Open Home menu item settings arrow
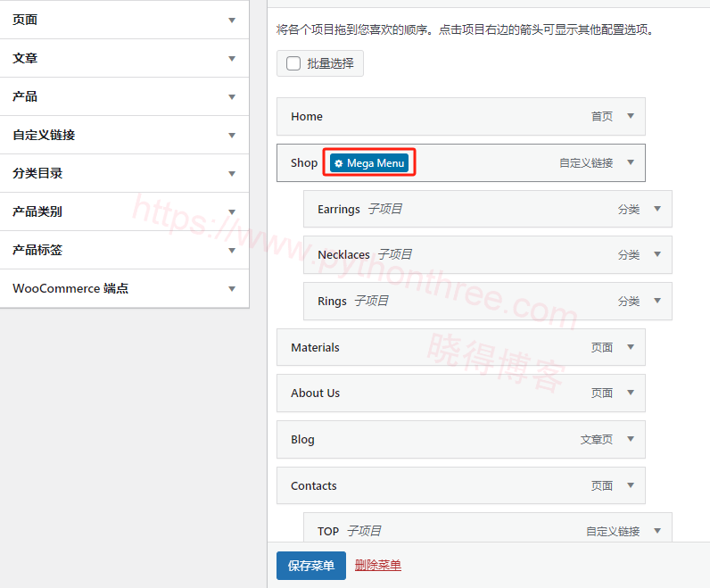This screenshot has height=588, width=710. click(x=631, y=116)
